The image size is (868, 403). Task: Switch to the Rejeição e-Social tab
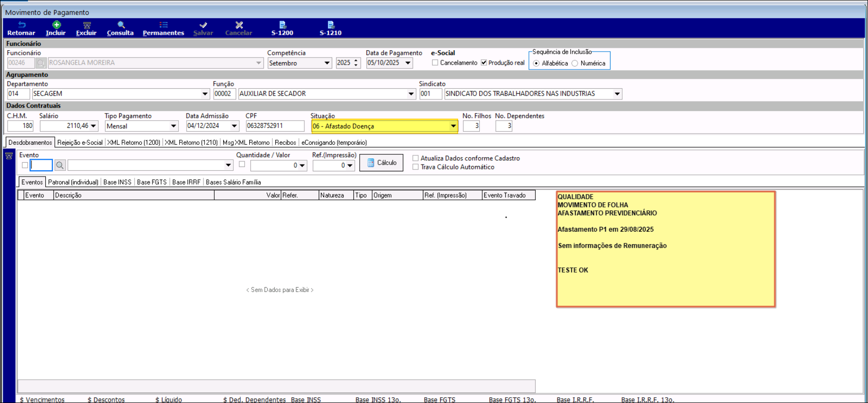click(x=80, y=142)
